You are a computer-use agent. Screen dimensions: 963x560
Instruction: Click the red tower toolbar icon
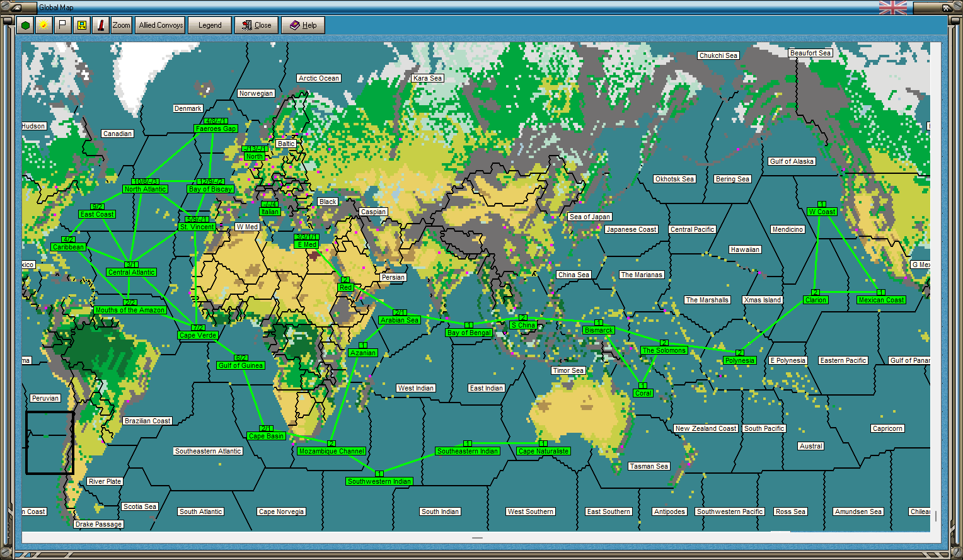100,25
